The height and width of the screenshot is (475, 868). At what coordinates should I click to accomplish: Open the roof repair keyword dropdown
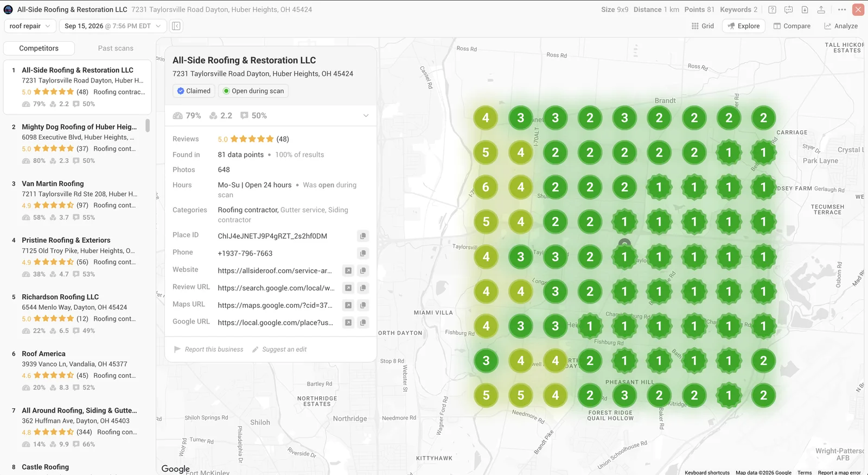tap(30, 26)
